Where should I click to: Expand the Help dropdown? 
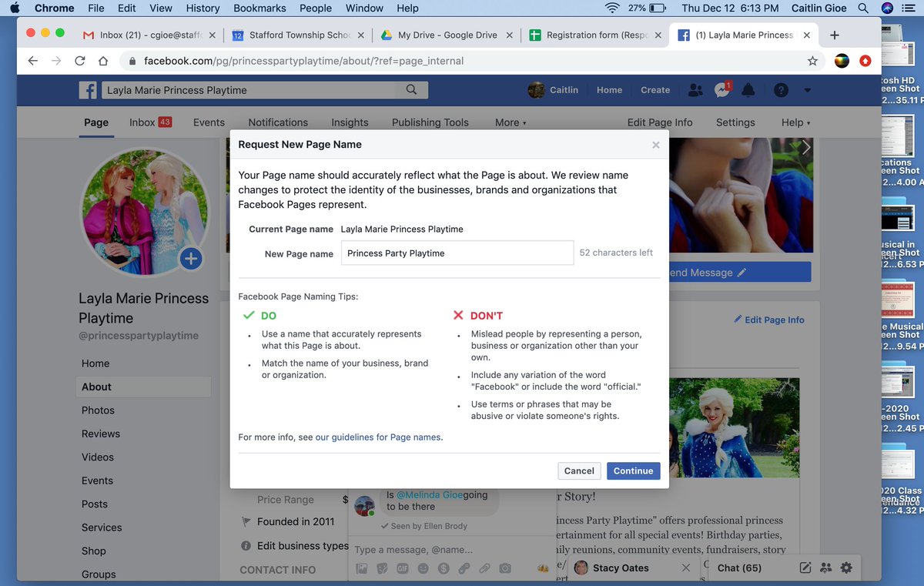tap(796, 122)
